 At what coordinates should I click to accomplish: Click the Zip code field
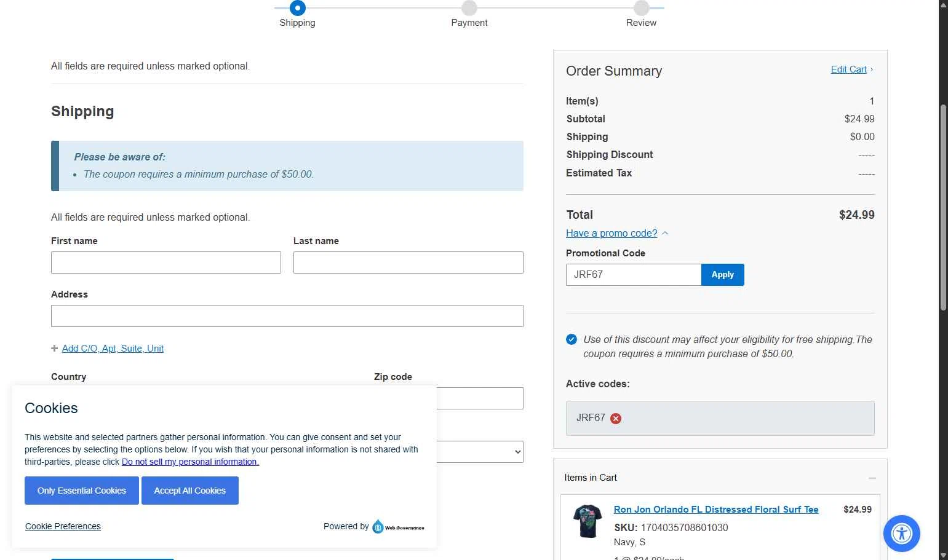(480, 398)
